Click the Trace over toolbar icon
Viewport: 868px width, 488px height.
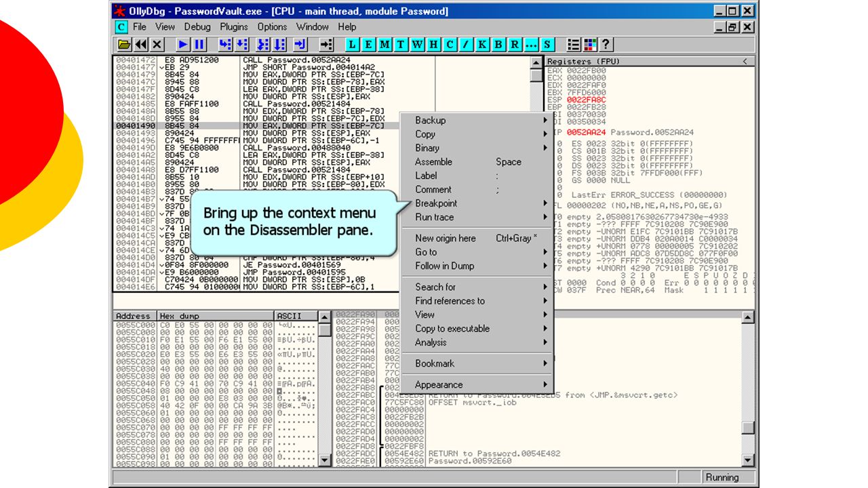tap(280, 45)
